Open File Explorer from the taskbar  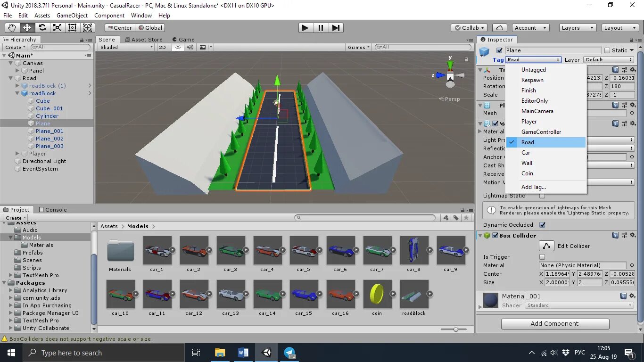[x=220, y=353]
